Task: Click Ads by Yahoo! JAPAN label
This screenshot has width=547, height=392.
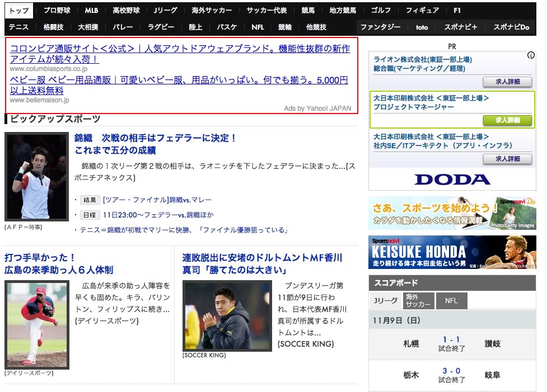Action: 317,108
